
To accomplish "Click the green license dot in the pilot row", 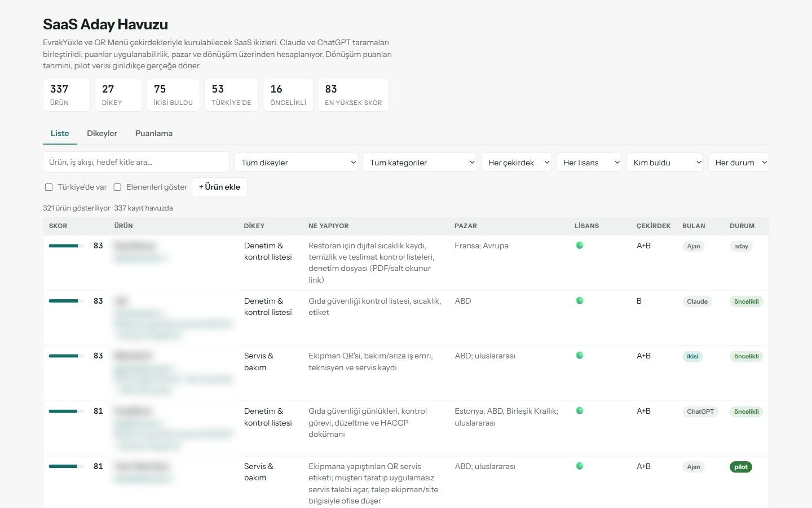I will click(x=580, y=466).
